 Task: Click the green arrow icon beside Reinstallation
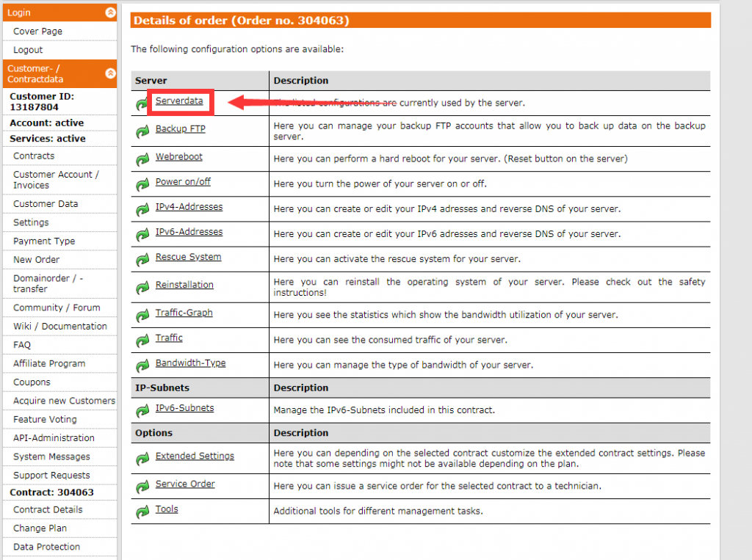point(142,287)
